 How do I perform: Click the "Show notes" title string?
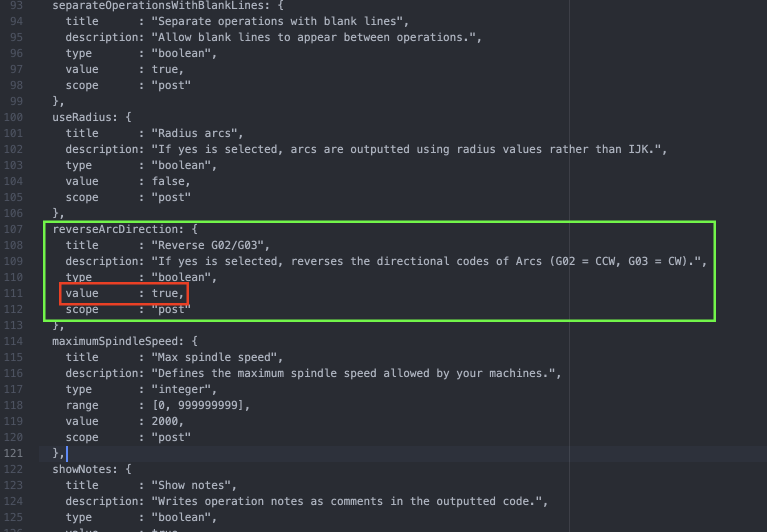pos(193,485)
